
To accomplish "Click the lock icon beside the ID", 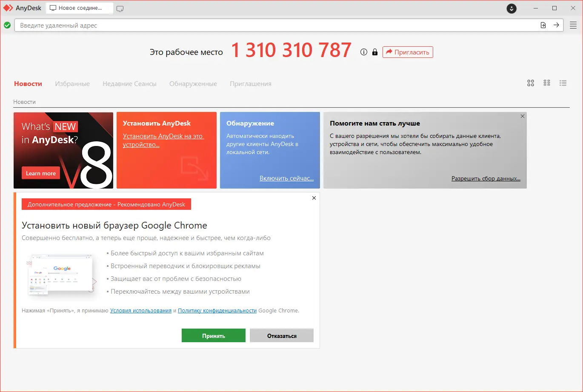I will (375, 52).
